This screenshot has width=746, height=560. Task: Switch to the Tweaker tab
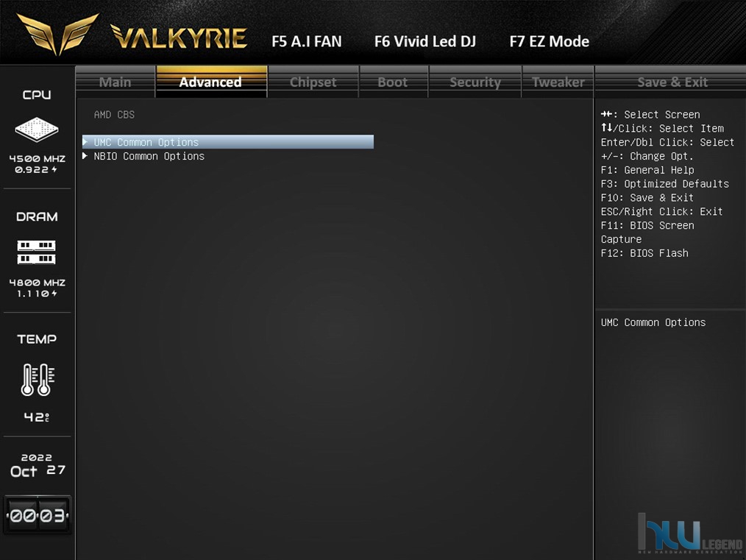(558, 82)
